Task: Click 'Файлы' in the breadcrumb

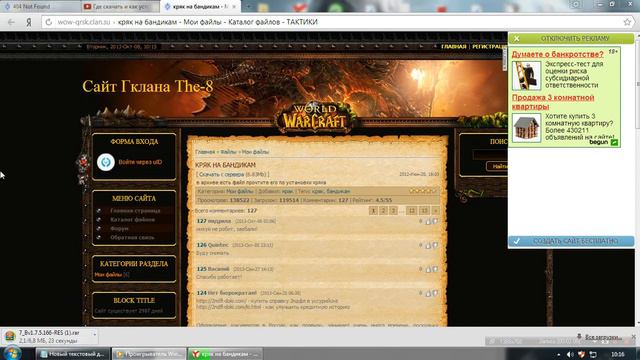Action: [x=228, y=152]
